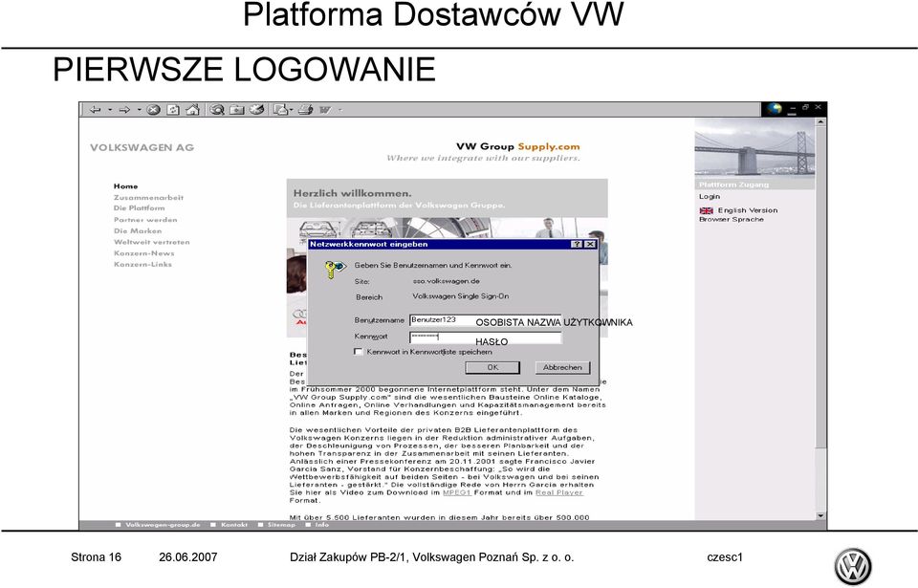Screen dimensions: 918x588
Task: Click the VW Group Supply.com logo
Action: click(x=518, y=146)
